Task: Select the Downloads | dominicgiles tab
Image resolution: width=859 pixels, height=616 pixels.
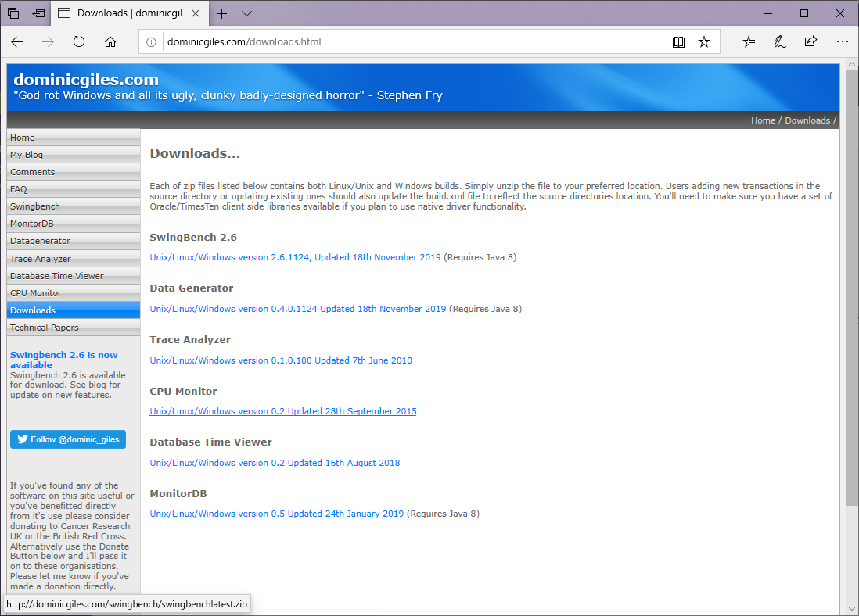Action: tap(130, 13)
